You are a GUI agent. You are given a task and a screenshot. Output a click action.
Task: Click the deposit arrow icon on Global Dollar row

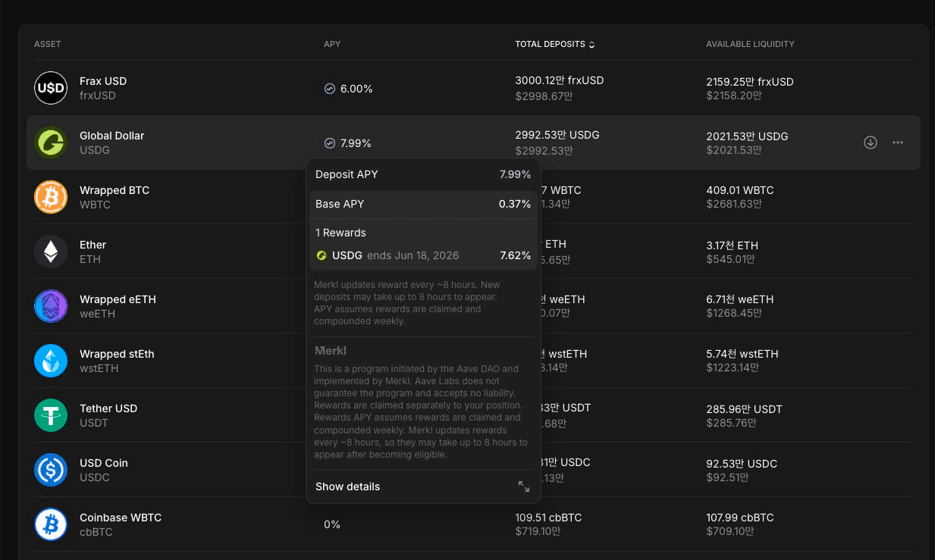[x=871, y=142]
